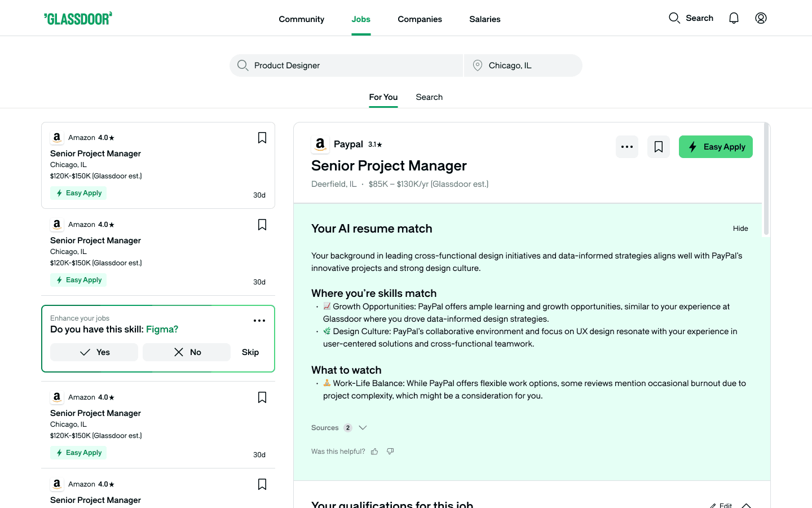Click the first Amazon card company logo
Viewport: 812px width, 508px height.
pyautogui.click(x=57, y=138)
